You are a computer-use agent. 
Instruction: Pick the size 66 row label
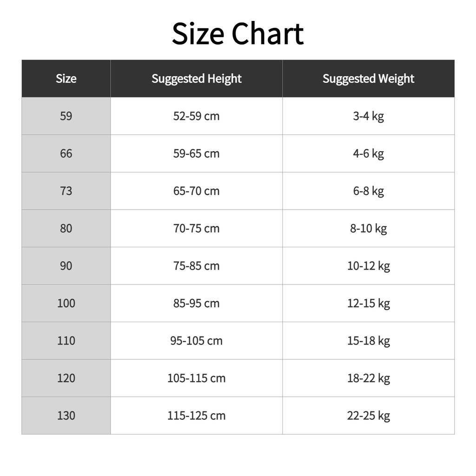point(66,153)
